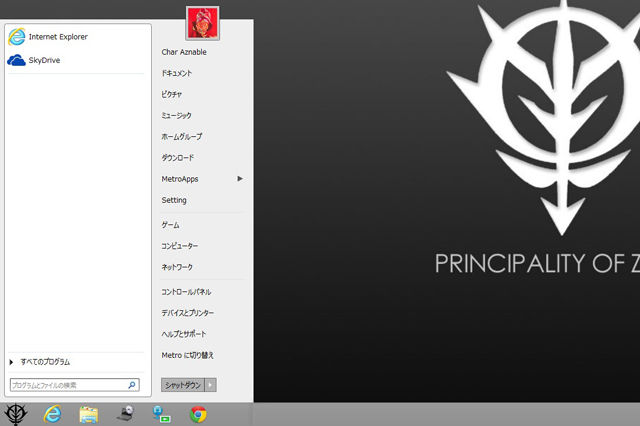Open File Explorer folder icon on taskbar
This screenshot has height=426, width=640.
point(89,415)
